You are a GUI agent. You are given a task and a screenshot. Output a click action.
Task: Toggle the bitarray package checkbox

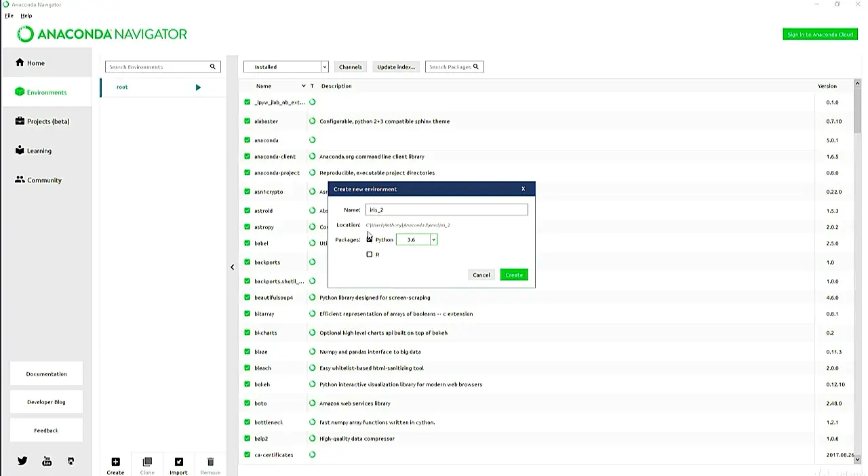[x=248, y=314]
